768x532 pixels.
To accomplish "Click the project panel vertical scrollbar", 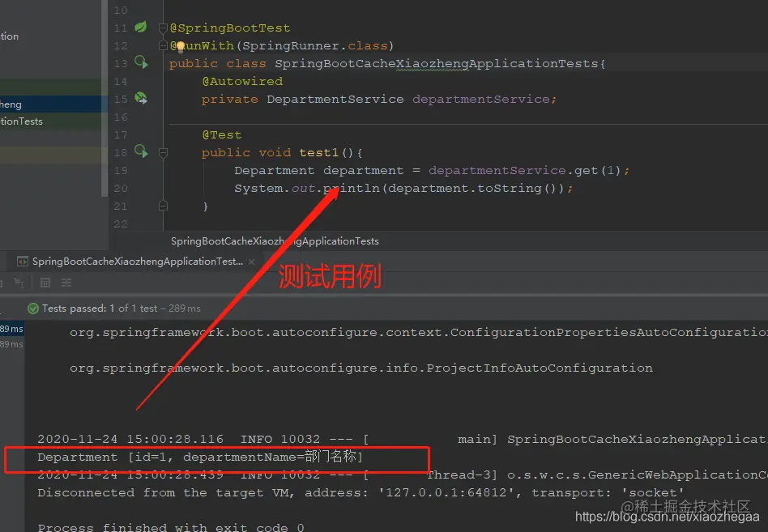I will [x=105, y=98].
